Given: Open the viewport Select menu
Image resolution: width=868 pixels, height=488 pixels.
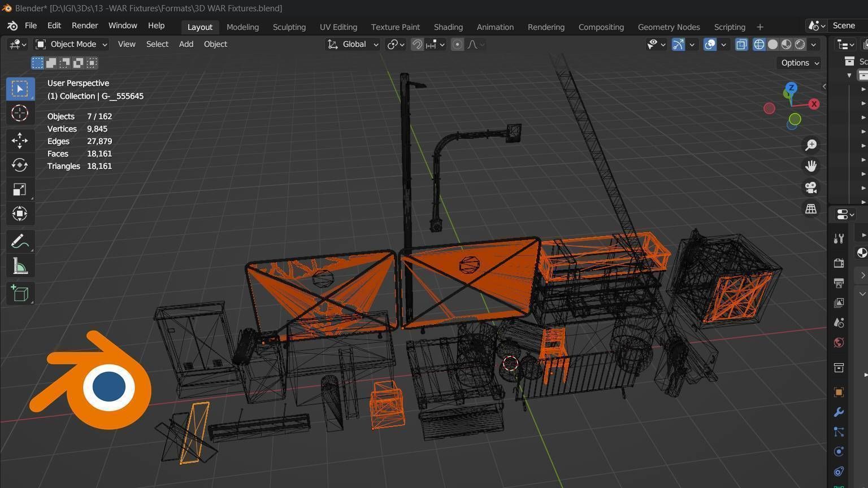Looking at the screenshot, I should 157,44.
